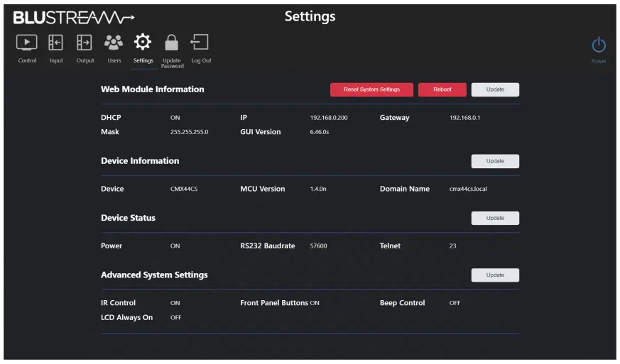The height and width of the screenshot is (364, 620).
Task: Click the Settings page title
Action: tap(310, 16)
